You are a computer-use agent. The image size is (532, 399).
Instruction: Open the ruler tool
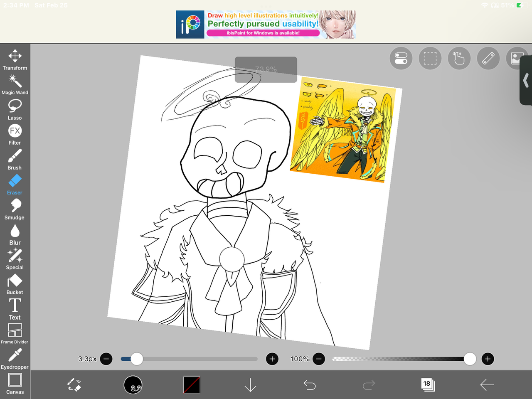tap(488, 58)
